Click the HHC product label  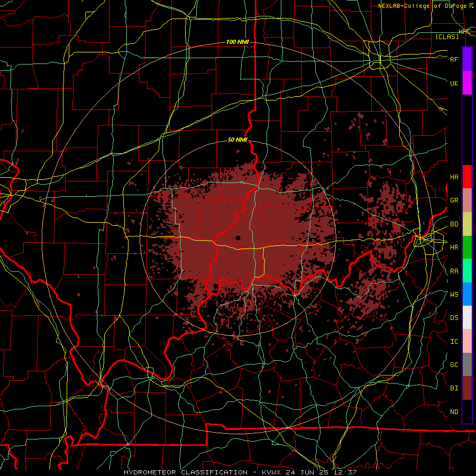(465, 32)
